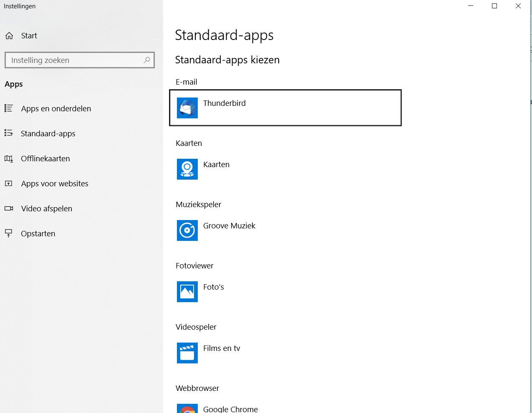
Task: Click the Thunderbird email app icon
Action: coord(187,108)
